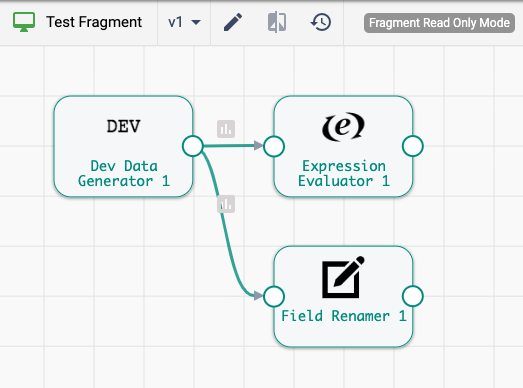Viewport: 523px width, 388px height.
Task: Click the stats icon on the Expression Evaluator link
Action: (226, 129)
